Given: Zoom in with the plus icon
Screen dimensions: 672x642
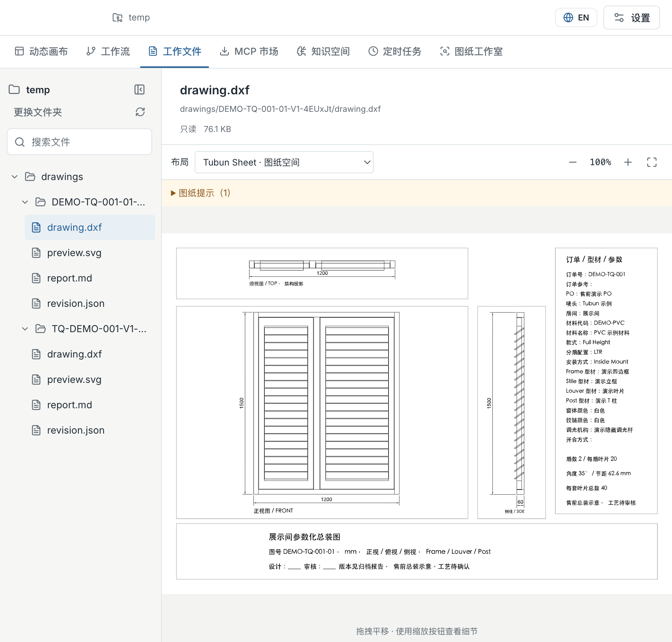Looking at the screenshot, I should (x=628, y=162).
